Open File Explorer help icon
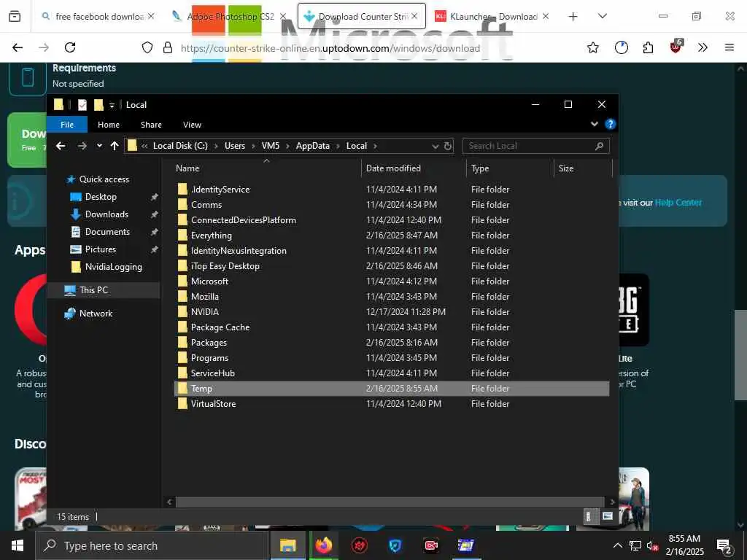Image resolution: width=747 pixels, height=560 pixels. [x=610, y=124]
